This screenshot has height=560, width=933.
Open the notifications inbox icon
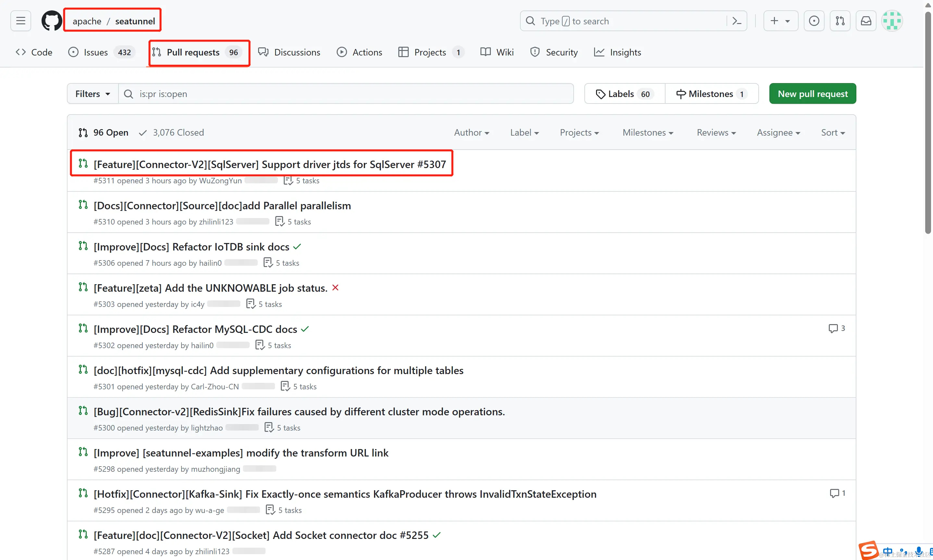(866, 21)
